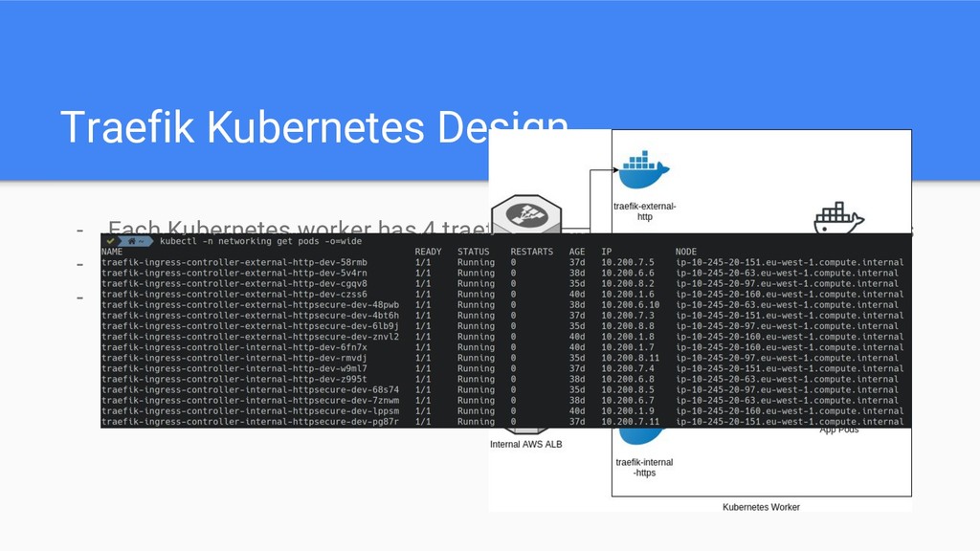The width and height of the screenshot is (980, 551).
Task: Select pod internal-http-dev-z995t
Action: tap(234, 379)
